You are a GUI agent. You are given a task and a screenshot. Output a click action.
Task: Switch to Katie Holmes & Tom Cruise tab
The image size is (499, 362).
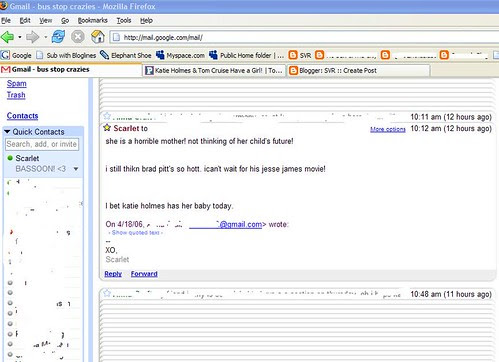(x=214, y=71)
